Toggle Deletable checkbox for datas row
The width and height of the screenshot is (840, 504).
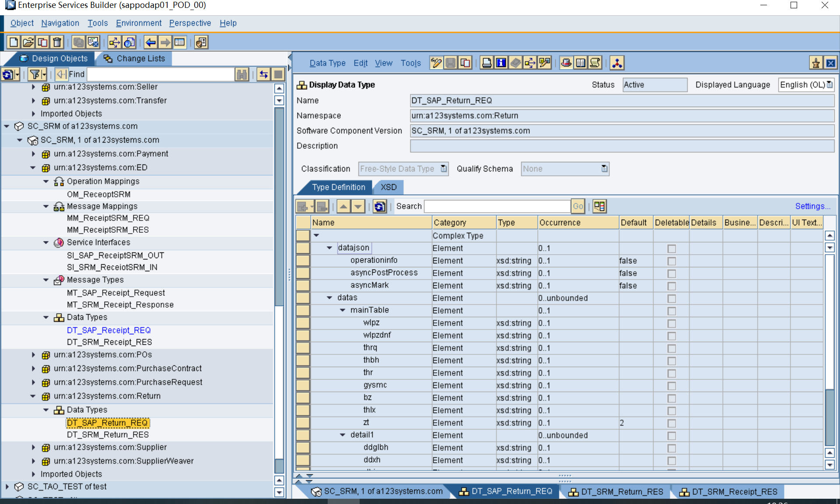(x=672, y=298)
